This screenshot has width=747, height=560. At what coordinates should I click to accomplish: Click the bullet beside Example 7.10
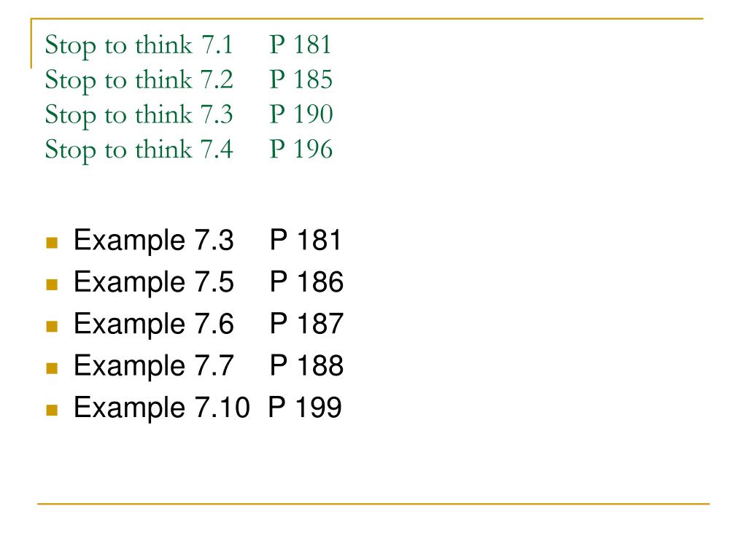[52, 410]
